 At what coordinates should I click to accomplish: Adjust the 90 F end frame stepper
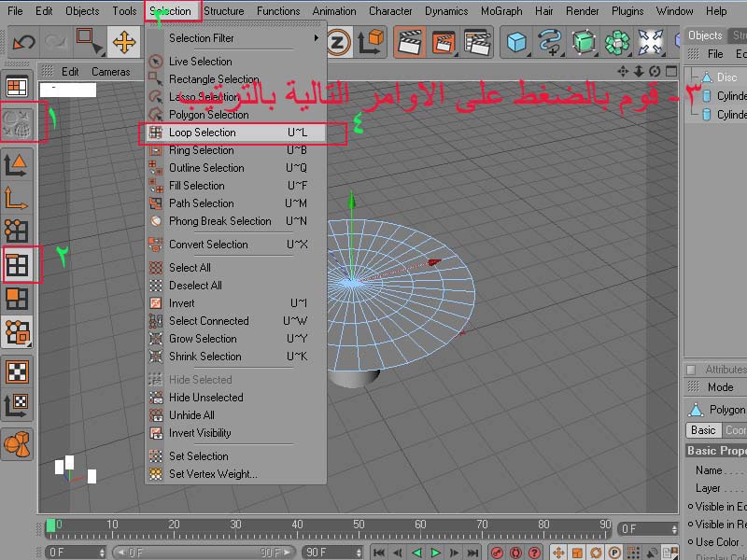(x=359, y=553)
